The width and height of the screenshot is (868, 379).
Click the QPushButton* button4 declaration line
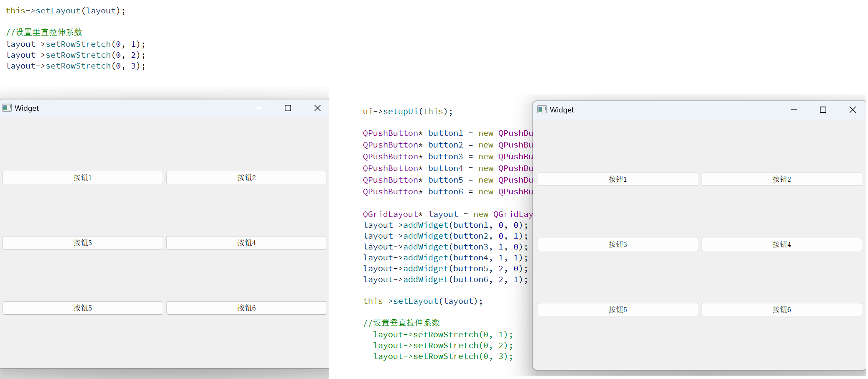tap(448, 168)
